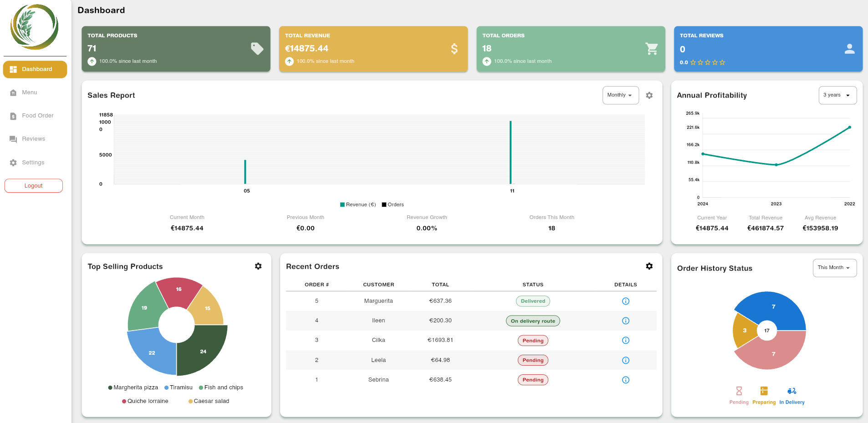Open Food Order page in sidebar
The height and width of the screenshot is (423, 868).
pos(35,116)
